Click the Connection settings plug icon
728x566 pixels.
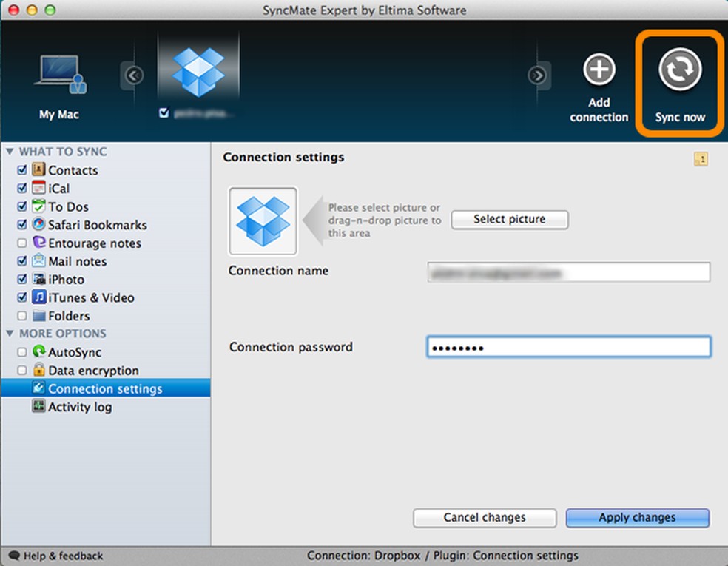38,388
